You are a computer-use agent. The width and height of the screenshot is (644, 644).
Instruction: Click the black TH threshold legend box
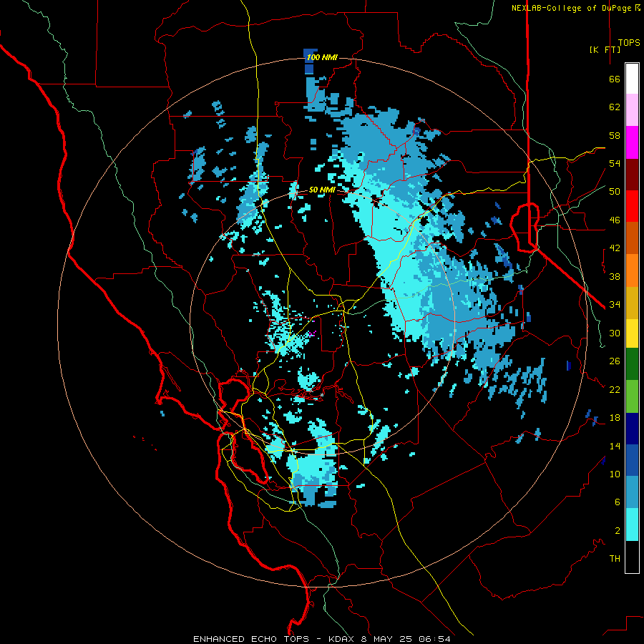point(632,557)
